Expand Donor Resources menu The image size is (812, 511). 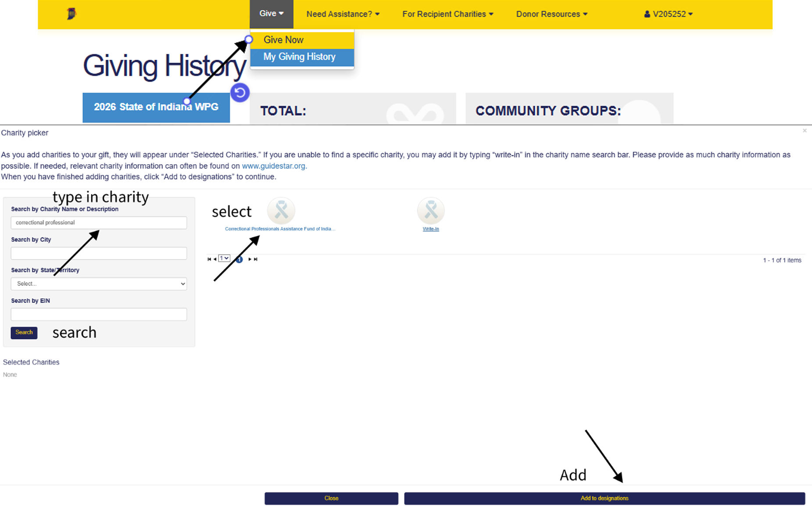click(551, 14)
